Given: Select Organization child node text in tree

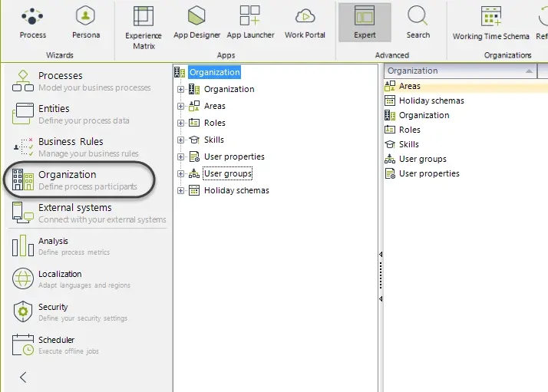Looking at the screenshot, I should pyautogui.click(x=229, y=89).
